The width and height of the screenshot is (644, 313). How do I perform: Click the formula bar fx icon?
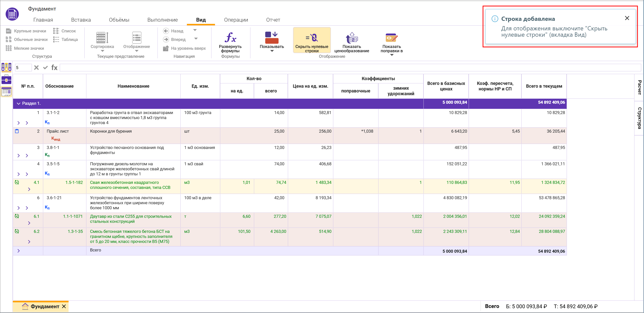pyautogui.click(x=54, y=68)
